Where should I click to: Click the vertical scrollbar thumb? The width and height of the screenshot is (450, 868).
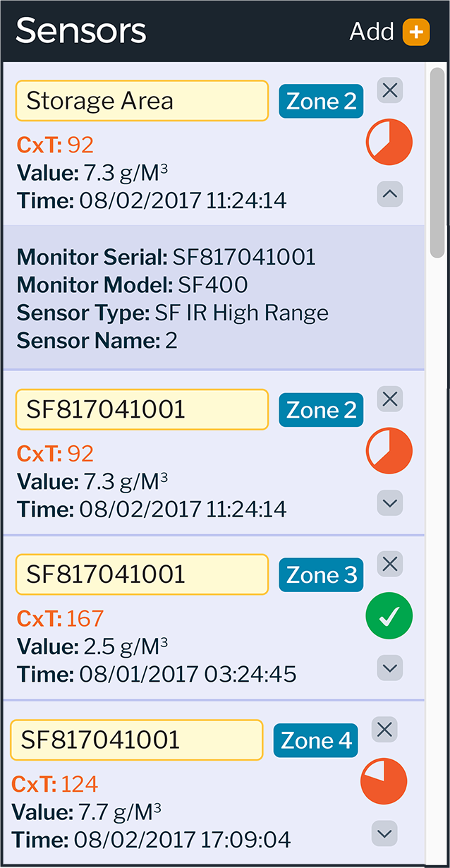(x=437, y=162)
